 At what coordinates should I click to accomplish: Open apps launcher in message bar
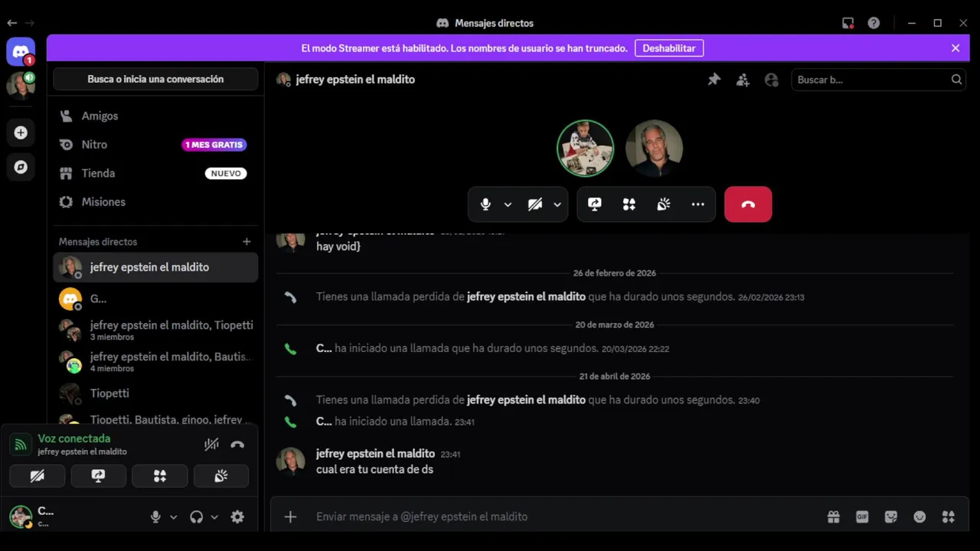(x=949, y=517)
